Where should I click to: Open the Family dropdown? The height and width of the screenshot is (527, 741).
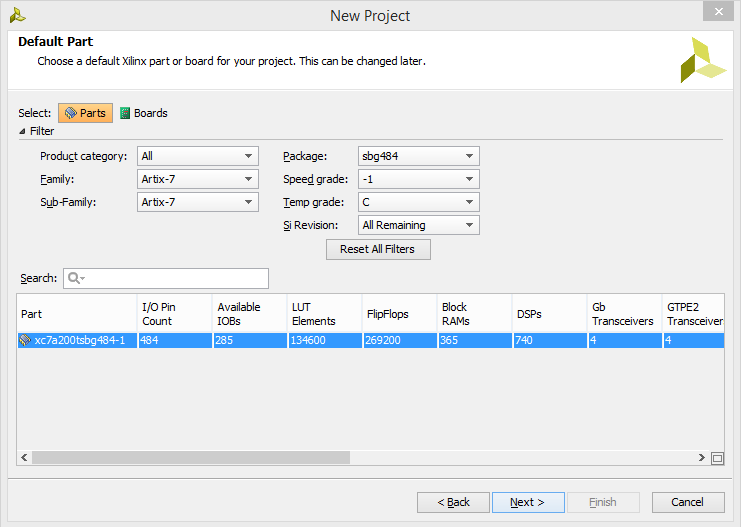(198, 179)
